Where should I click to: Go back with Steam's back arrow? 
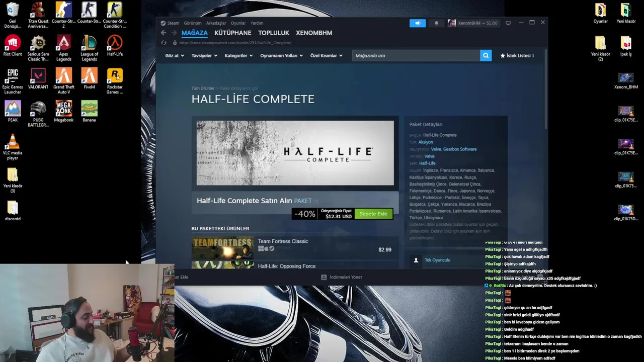[x=164, y=33]
